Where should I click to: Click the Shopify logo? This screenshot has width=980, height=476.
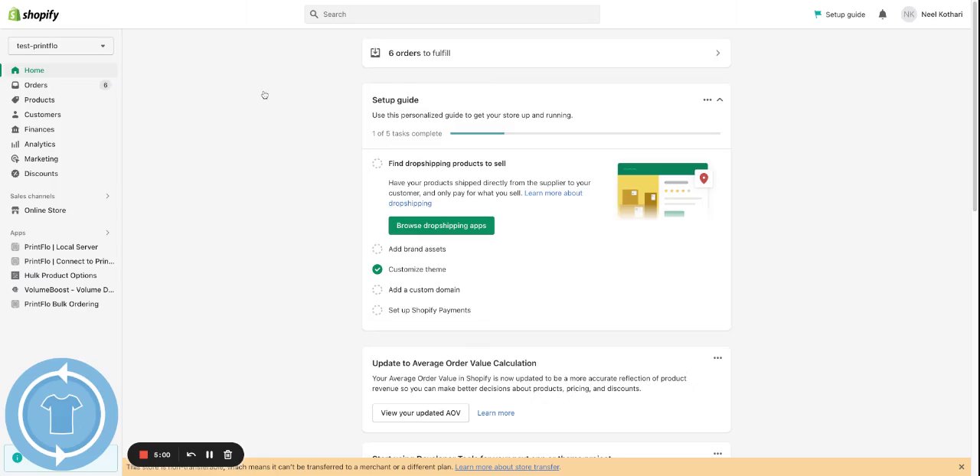tap(34, 15)
